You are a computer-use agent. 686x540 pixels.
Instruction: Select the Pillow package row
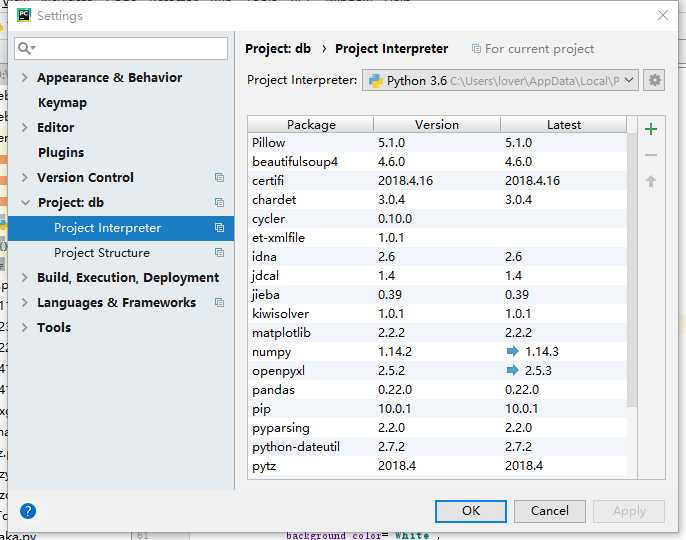pos(437,143)
